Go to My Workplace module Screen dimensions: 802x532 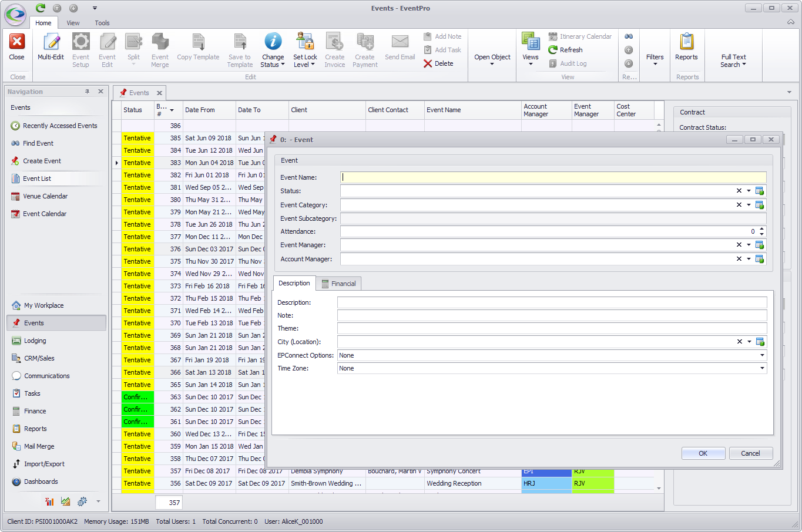pyautogui.click(x=38, y=305)
